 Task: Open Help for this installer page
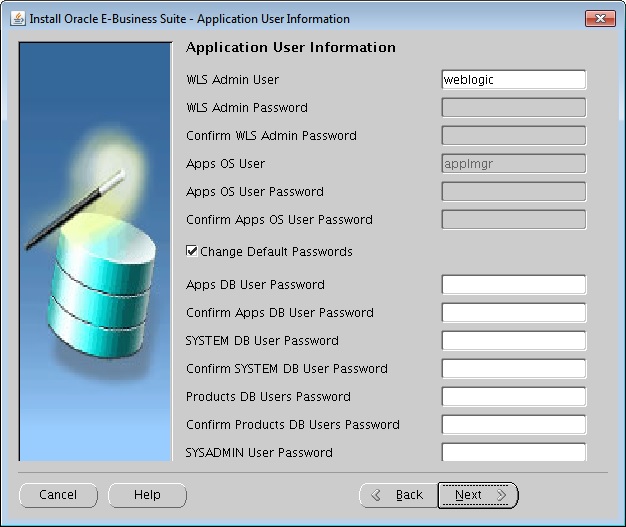click(x=147, y=495)
